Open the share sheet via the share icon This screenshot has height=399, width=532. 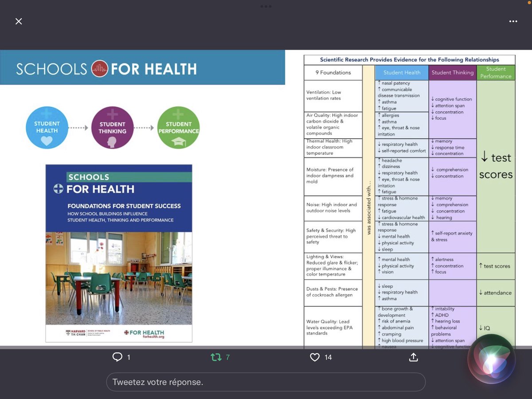pyautogui.click(x=413, y=357)
